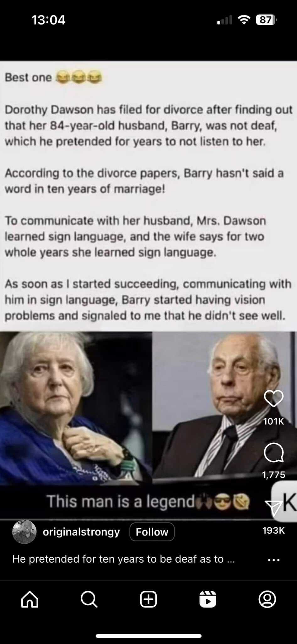Like the reel with the heart icon
This screenshot has width=297, height=644.
(274, 399)
